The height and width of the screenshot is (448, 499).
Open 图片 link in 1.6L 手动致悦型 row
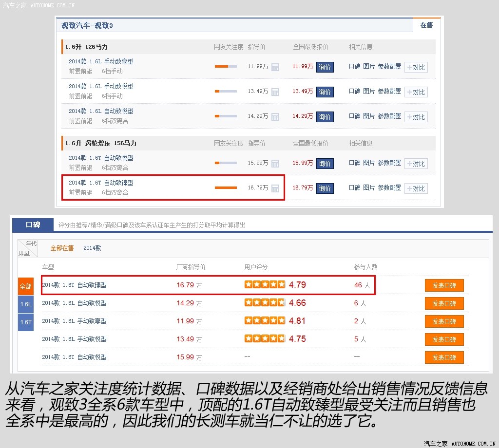pos(369,91)
